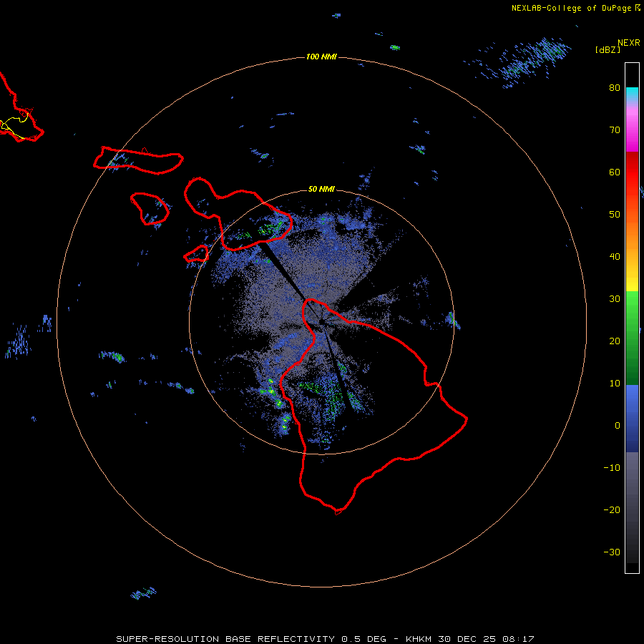Click the 50 NMI range ring label
This screenshot has width=644, height=644.
pyautogui.click(x=321, y=189)
